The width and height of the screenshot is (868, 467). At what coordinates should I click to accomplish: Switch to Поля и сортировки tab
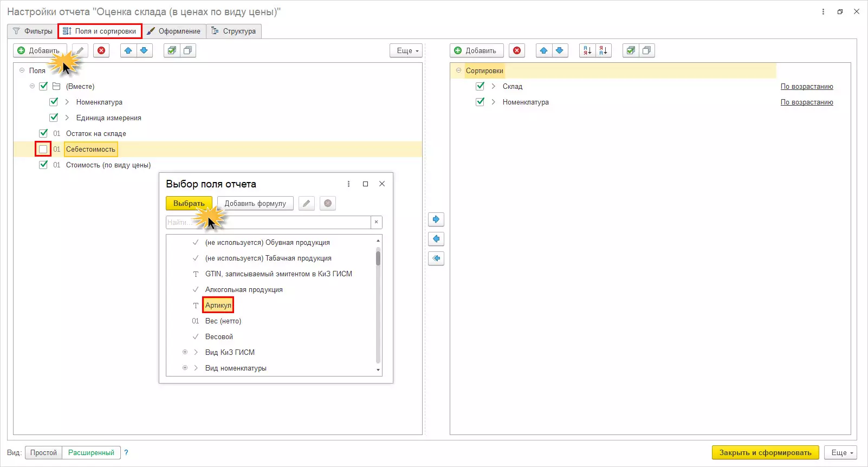coord(100,31)
